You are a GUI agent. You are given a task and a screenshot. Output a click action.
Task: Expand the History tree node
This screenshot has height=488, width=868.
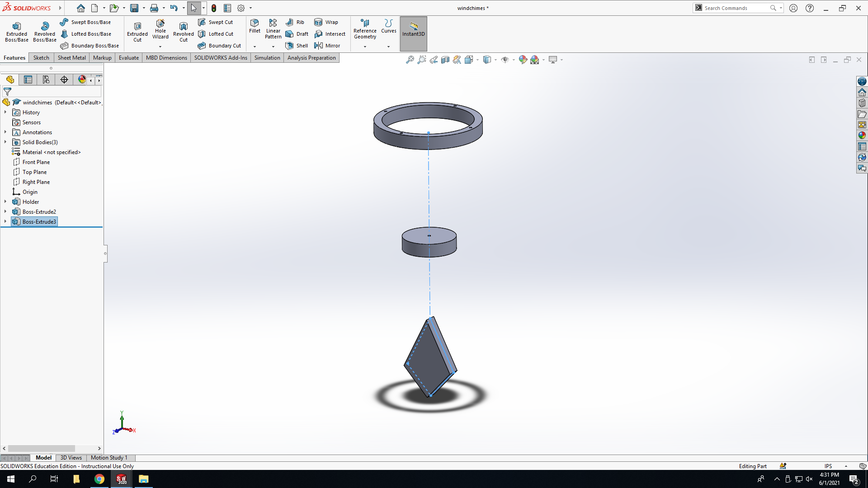tap(5, 113)
